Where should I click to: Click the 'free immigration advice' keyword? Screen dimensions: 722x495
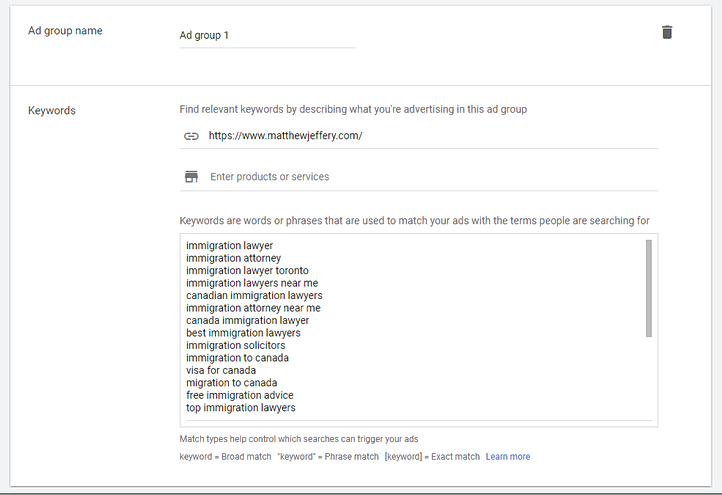coord(239,395)
